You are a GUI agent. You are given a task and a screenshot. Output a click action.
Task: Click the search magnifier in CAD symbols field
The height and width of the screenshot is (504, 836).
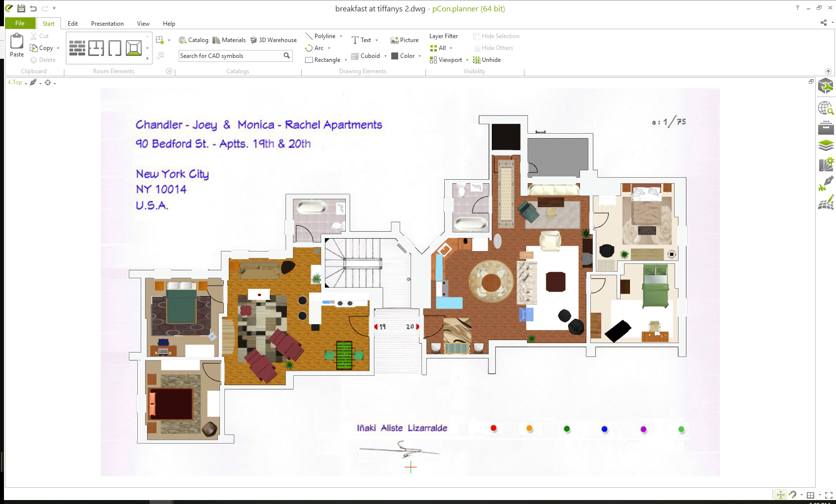click(x=287, y=56)
